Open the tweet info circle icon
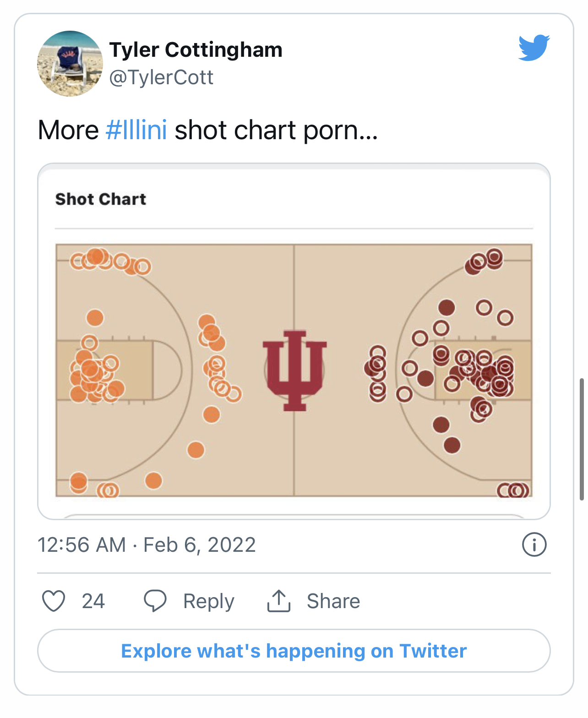The height and width of the screenshot is (718, 588). (534, 545)
